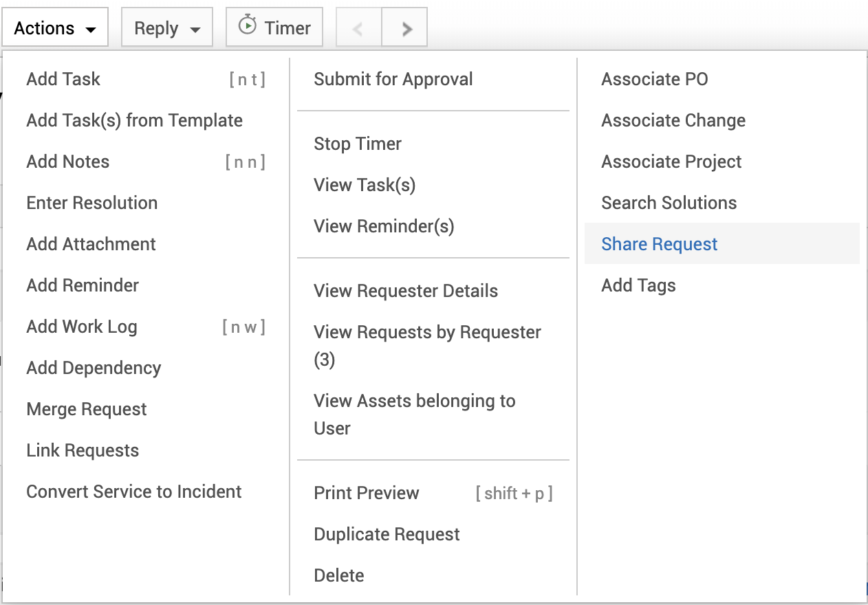Select Print Preview option
The height and width of the screenshot is (605, 868).
pyautogui.click(x=367, y=493)
